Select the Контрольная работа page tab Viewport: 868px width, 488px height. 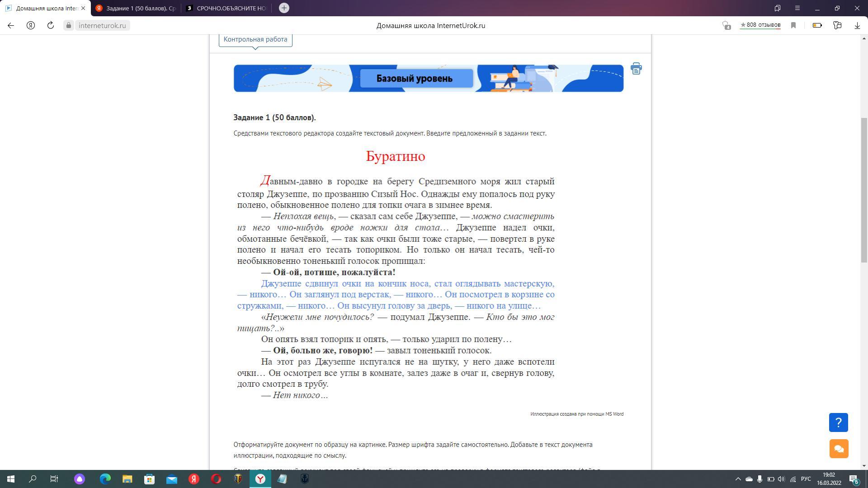(255, 39)
